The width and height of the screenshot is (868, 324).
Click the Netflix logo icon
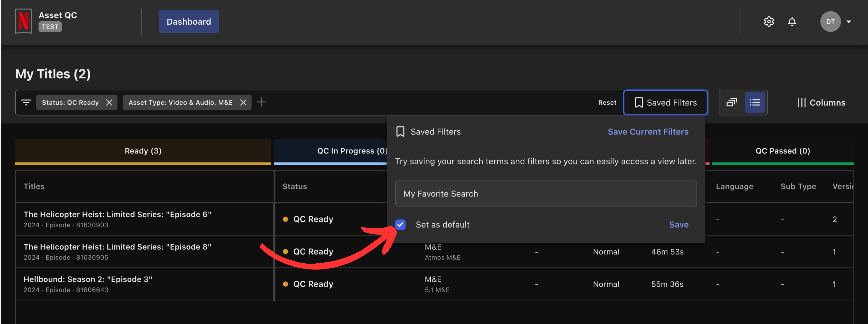click(24, 21)
